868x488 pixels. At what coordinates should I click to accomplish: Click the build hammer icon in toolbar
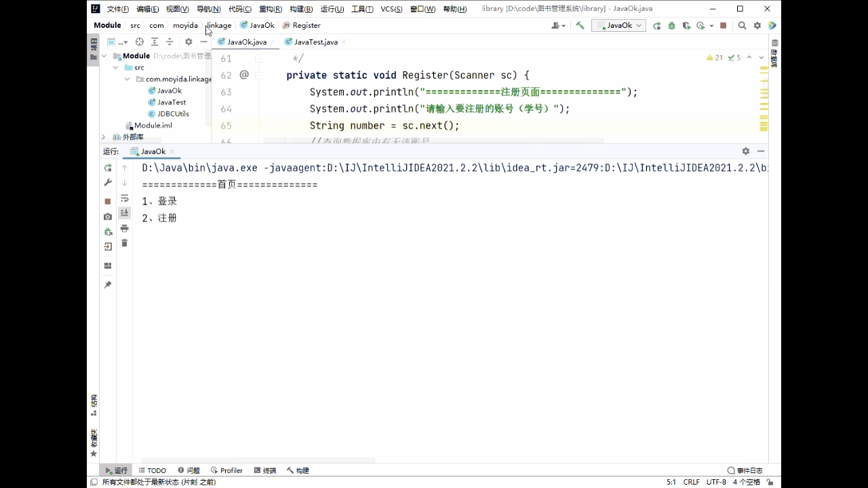tap(580, 26)
